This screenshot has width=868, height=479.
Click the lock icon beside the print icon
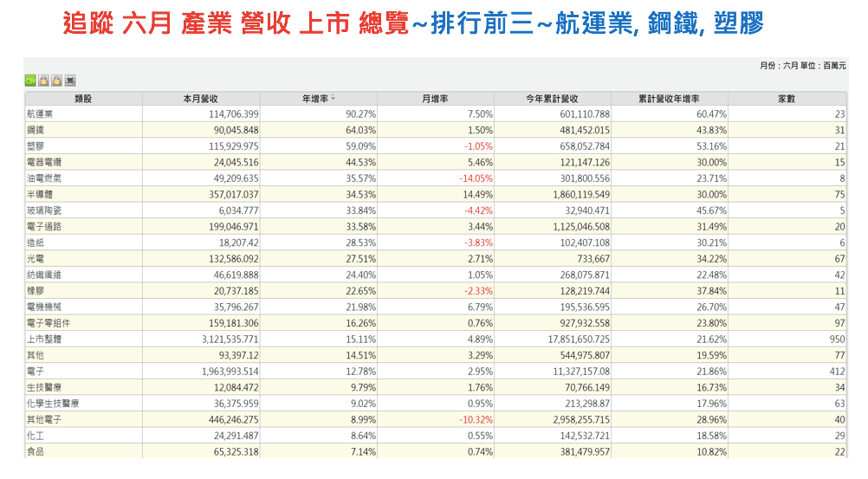(56, 81)
